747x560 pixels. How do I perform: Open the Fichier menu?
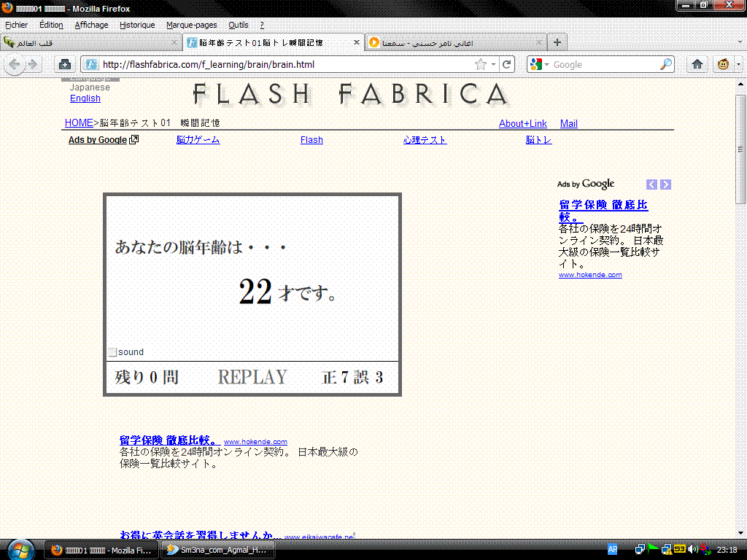(x=16, y=25)
